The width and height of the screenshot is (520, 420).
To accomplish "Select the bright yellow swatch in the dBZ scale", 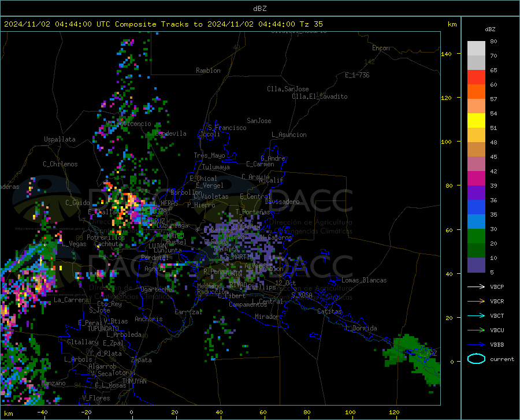I will (x=476, y=121).
